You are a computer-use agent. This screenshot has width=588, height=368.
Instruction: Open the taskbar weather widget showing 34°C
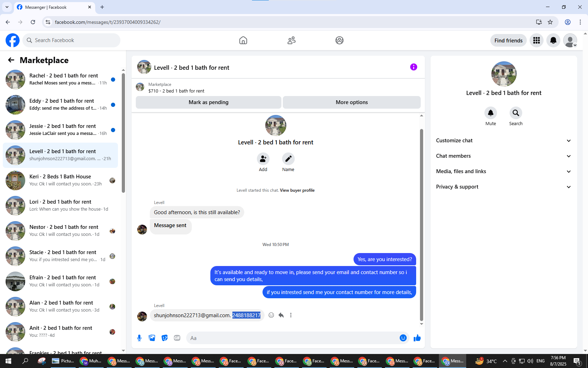pyautogui.click(x=486, y=361)
